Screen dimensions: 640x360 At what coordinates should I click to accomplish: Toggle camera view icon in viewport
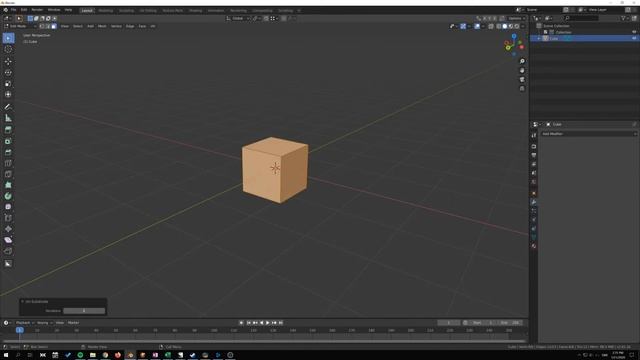tap(522, 80)
